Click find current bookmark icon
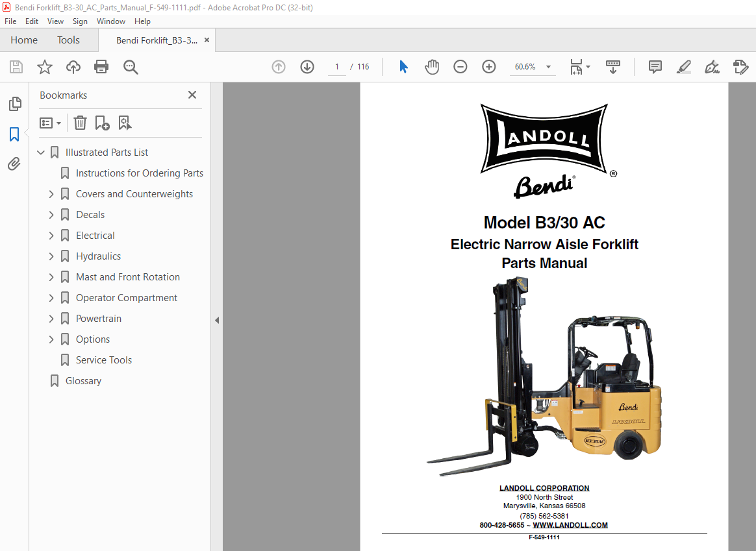Screen dimensions: 756x551 125,123
